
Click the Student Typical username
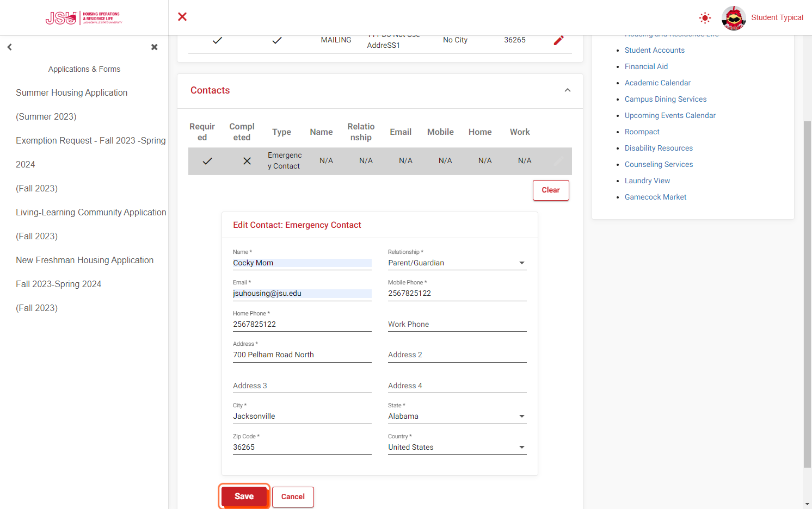(x=777, y=18)
